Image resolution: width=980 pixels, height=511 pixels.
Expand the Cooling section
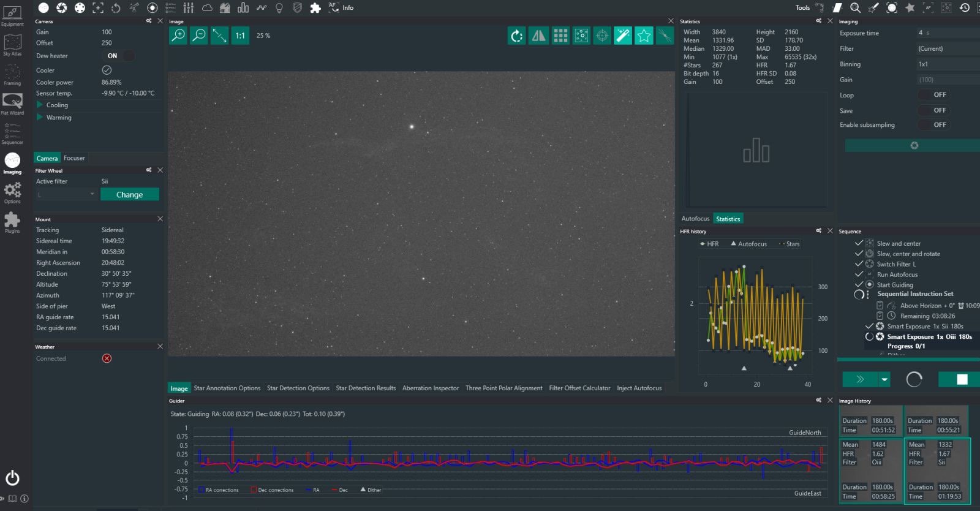point(40,105)
